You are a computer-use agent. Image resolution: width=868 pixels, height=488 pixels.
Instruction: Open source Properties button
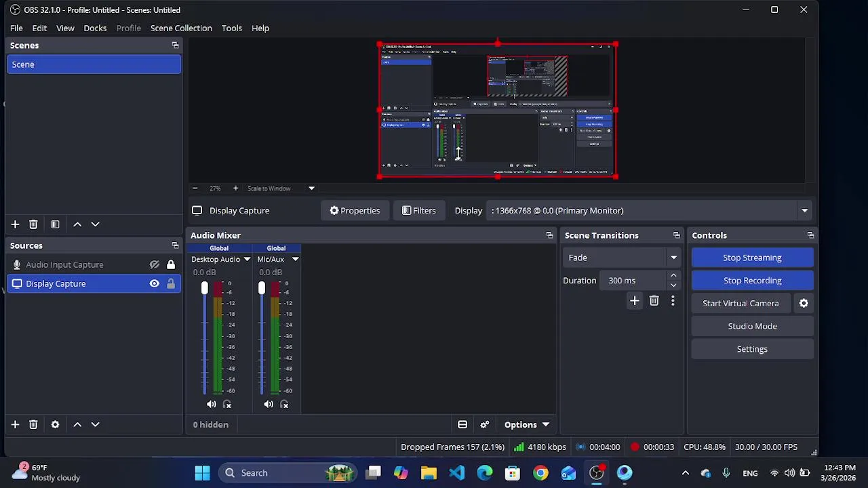(355, 211)
